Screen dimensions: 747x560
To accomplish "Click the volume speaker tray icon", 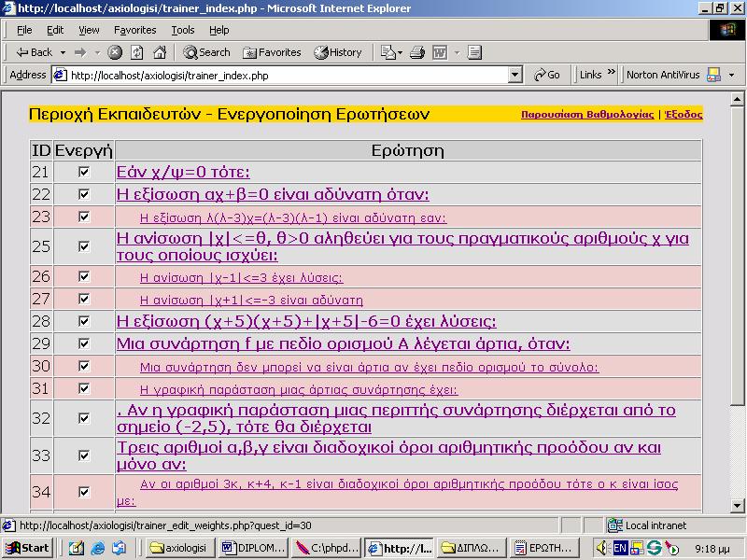I will tap(601, 548).
